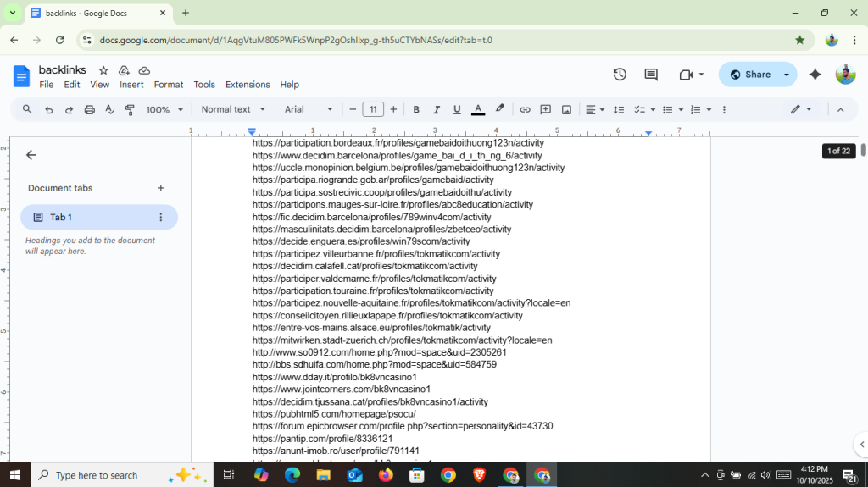Star the backlinks document
Viewport: 868px width, 487px height.
pyautogui.click(x=103, y=70)
